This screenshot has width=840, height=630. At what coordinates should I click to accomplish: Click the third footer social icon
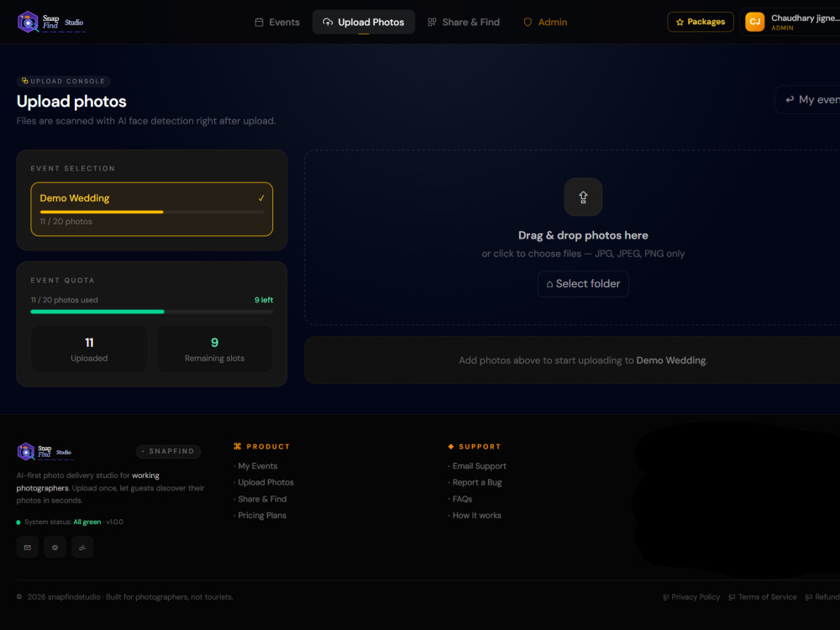(x=82, y=547)
